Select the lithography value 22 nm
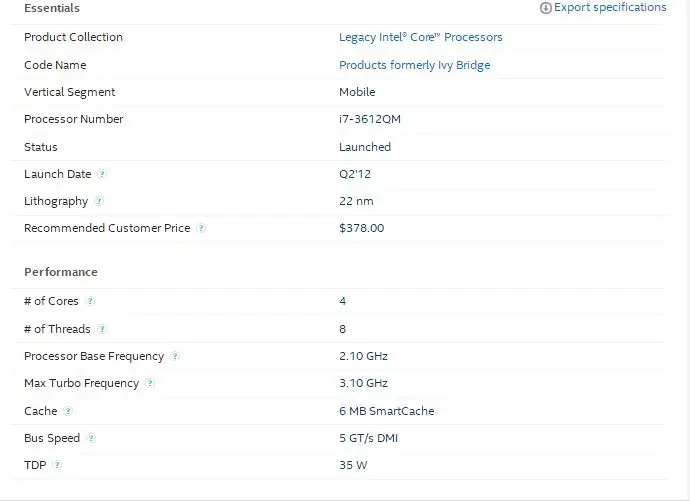Screen dimensions: 690x501 point(356,201)
